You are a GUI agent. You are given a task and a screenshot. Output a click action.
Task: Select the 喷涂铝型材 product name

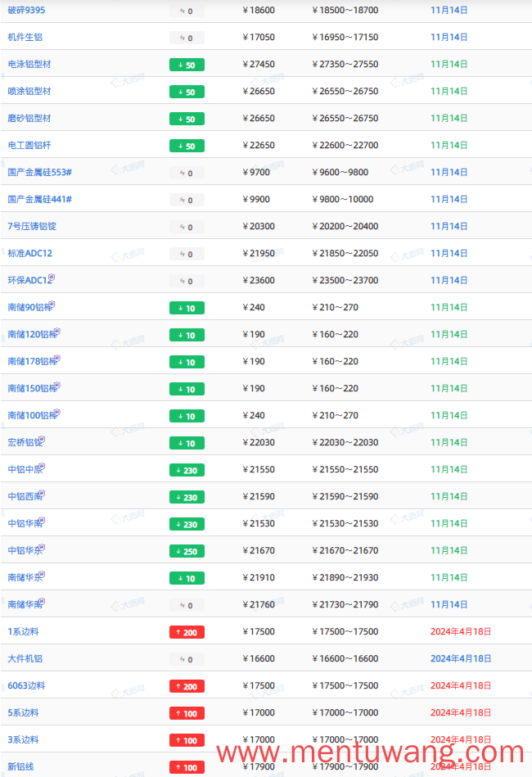(29, 91)
